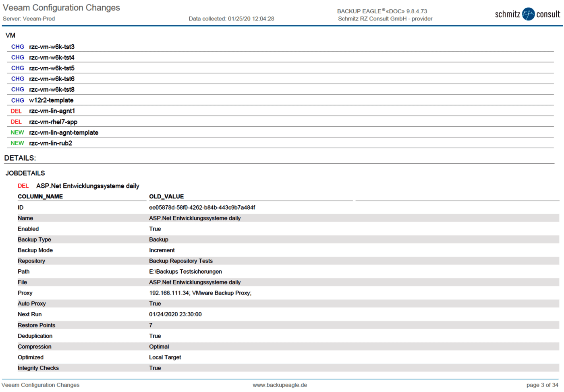
Task: Click the CHG tag beside rzc-vm-w6k-tst3
Action: click(x=17, y=47)
